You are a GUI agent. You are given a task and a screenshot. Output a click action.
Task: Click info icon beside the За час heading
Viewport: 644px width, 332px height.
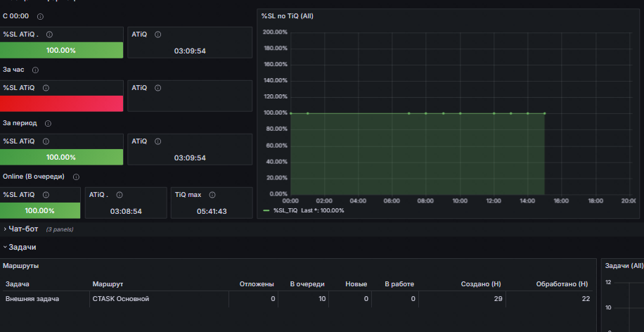coord(35,70)
